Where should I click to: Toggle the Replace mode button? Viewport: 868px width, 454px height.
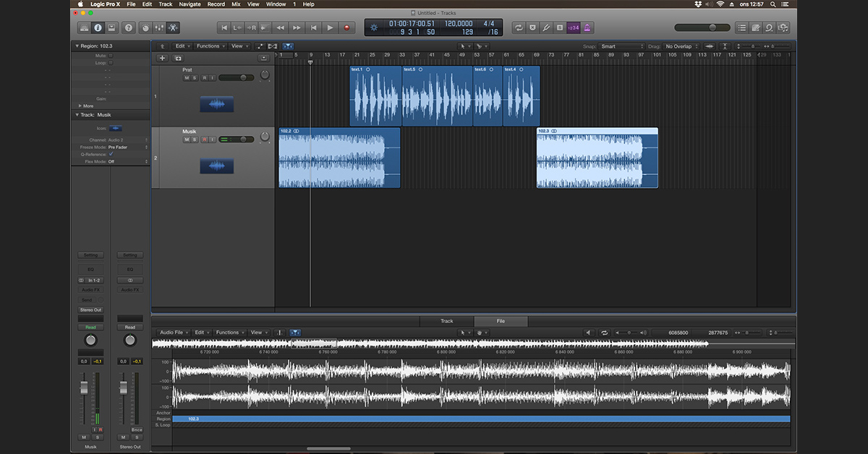(532, 27)
